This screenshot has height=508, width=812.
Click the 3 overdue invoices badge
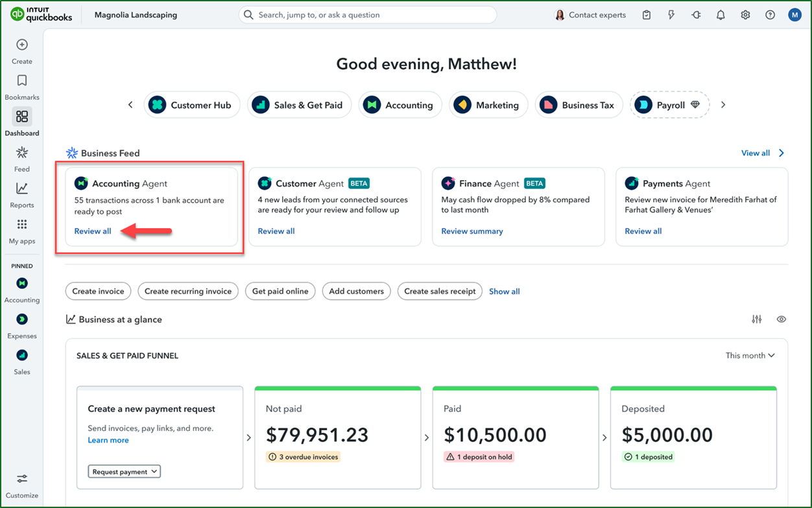tap(303, 457)
